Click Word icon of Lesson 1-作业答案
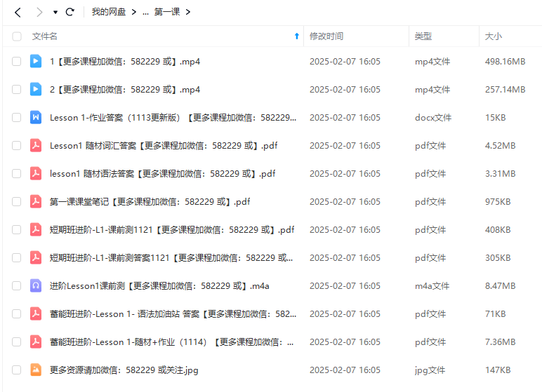Image resolution: width=542 pixels, height=392 pixels. tap(36, 117)
